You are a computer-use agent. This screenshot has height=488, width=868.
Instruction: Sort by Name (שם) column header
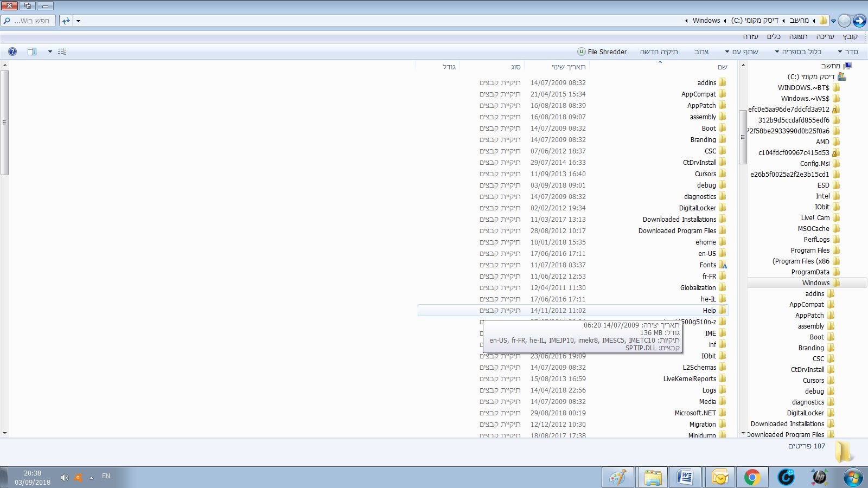[660, 67]
